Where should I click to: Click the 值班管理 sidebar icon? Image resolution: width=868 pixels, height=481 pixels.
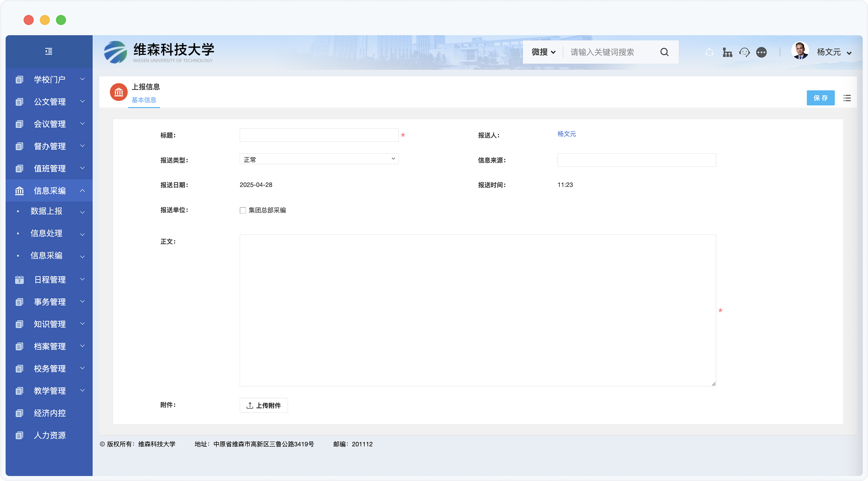click(20, 169)
